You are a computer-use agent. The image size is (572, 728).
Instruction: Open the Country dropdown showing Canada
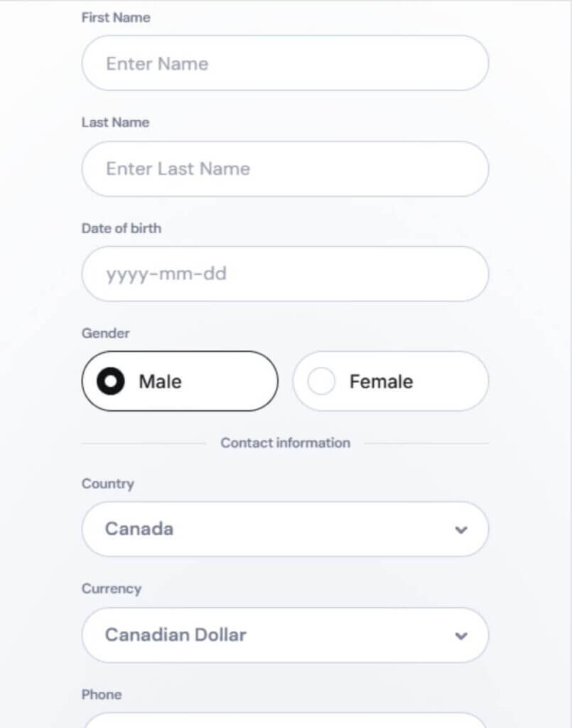285,529
